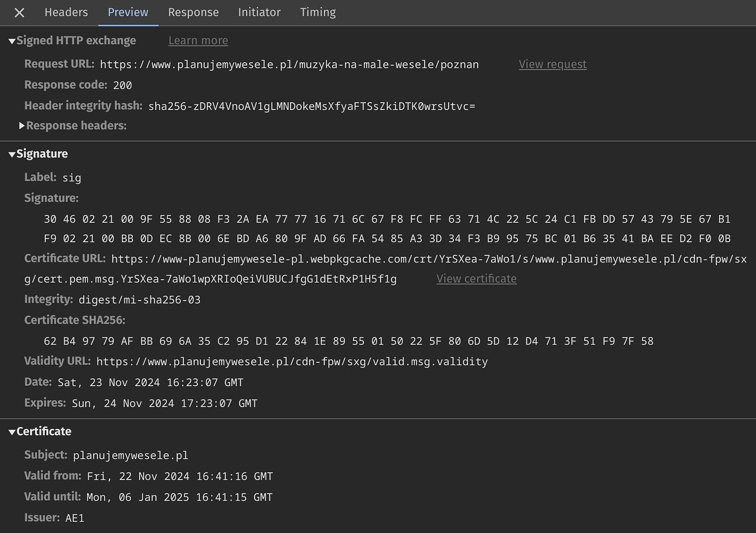The image size is (756, 533).
Task: Click the Validity URL value
Action: click(292, 362)
